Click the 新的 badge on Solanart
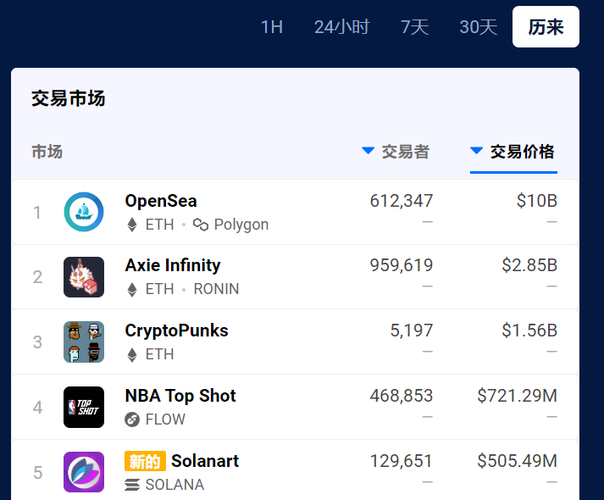 click(x=145, y=461)
